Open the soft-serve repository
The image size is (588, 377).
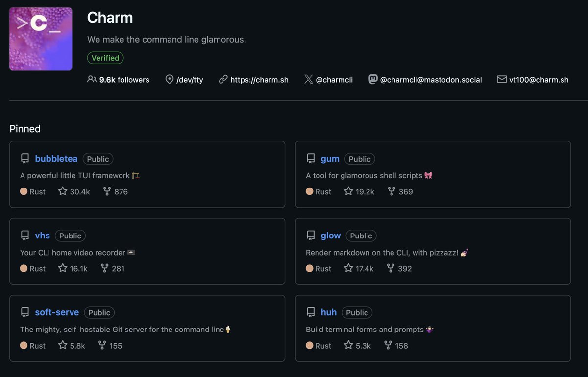(x=57, y=312)
